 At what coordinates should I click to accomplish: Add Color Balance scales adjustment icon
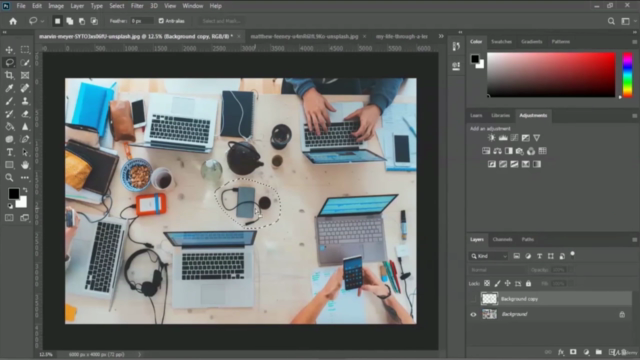click(x=497, y=151)
